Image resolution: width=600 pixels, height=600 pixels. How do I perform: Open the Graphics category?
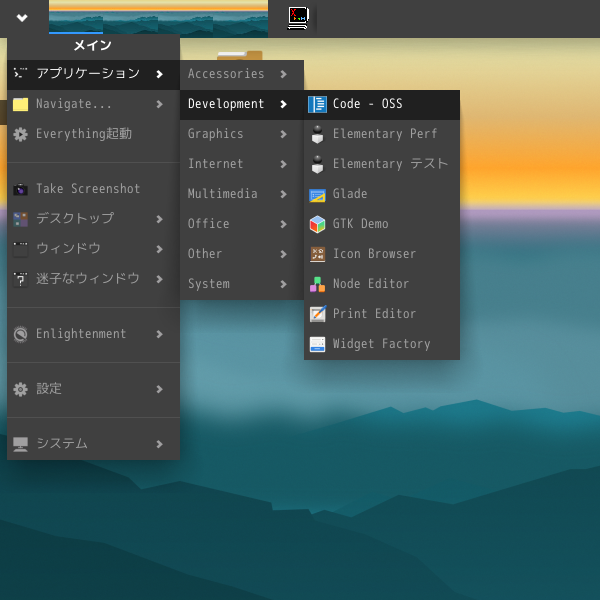[242, 134]
